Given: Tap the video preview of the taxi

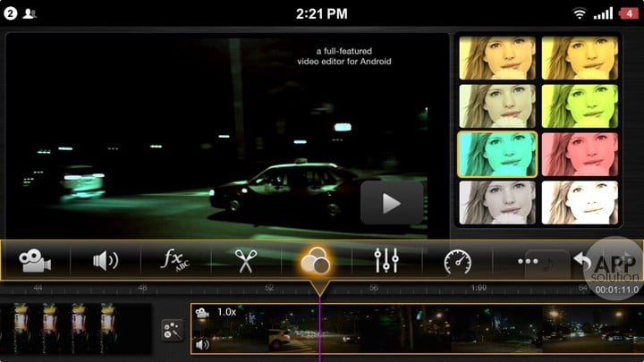Looking at the screenshot, I should tap(227, 136).
